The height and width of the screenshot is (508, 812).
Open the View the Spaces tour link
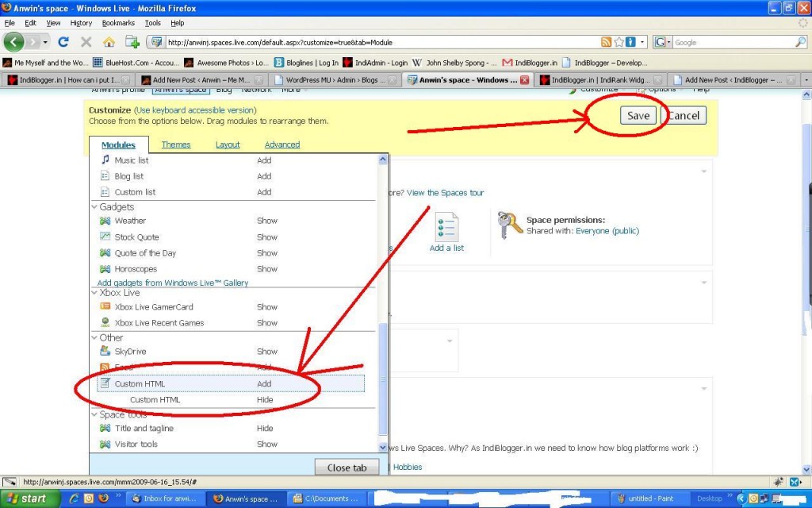pyautogui.click(x=446, y=193)
